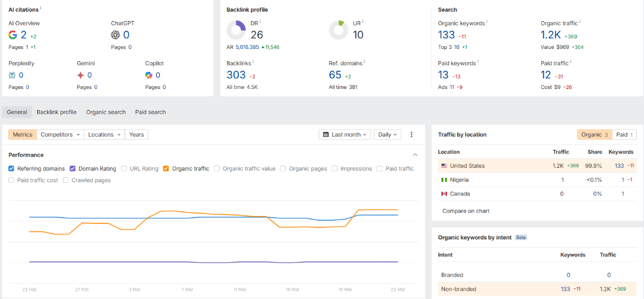Enable the URL Rating checkbox

[124, 168]
